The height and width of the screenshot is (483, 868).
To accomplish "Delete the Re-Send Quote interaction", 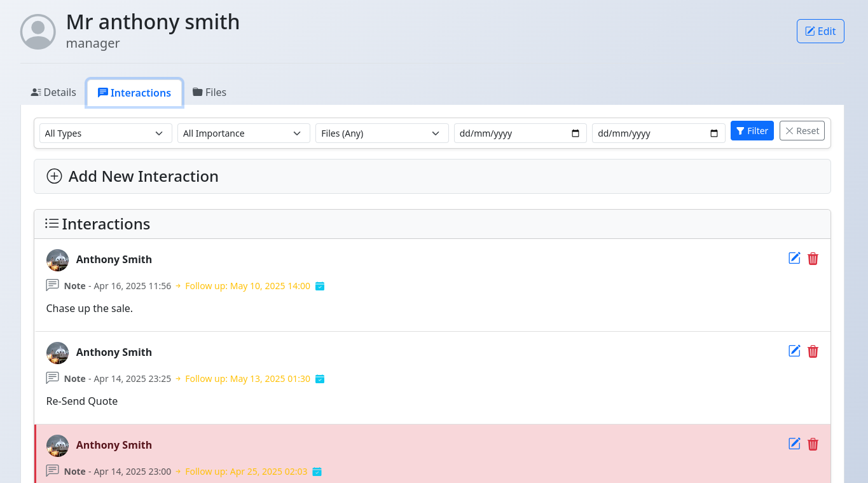I will (813, 351).
